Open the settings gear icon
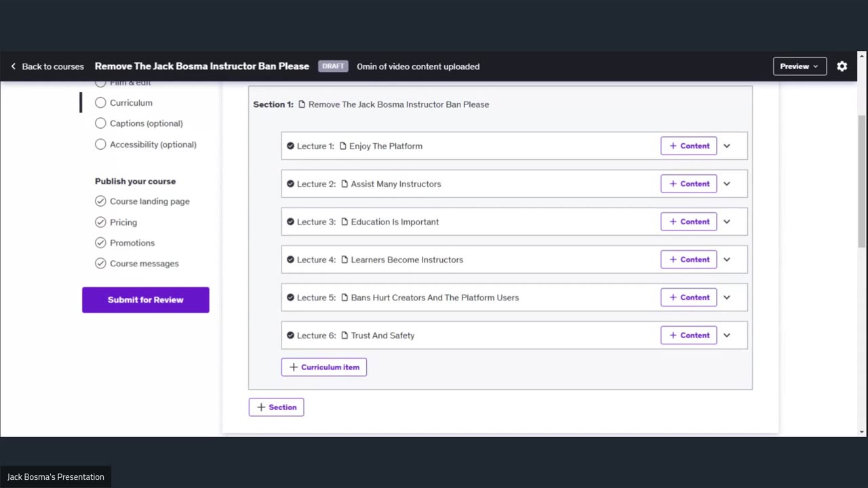 [842, 66]
